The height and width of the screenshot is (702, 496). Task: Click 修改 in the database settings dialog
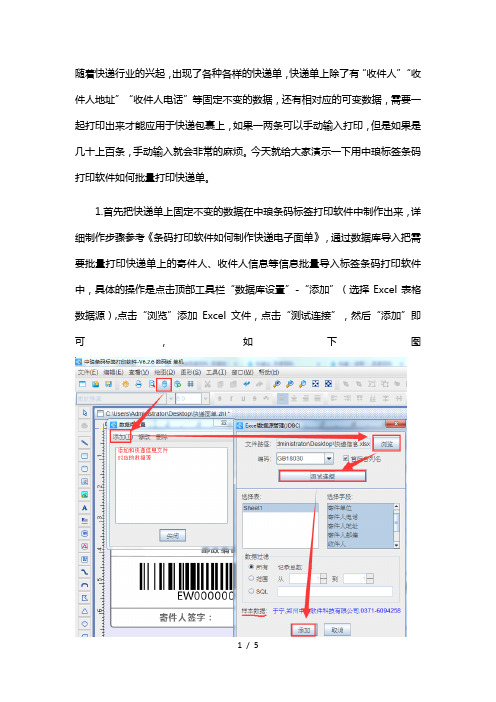click(x=144, y=437)
